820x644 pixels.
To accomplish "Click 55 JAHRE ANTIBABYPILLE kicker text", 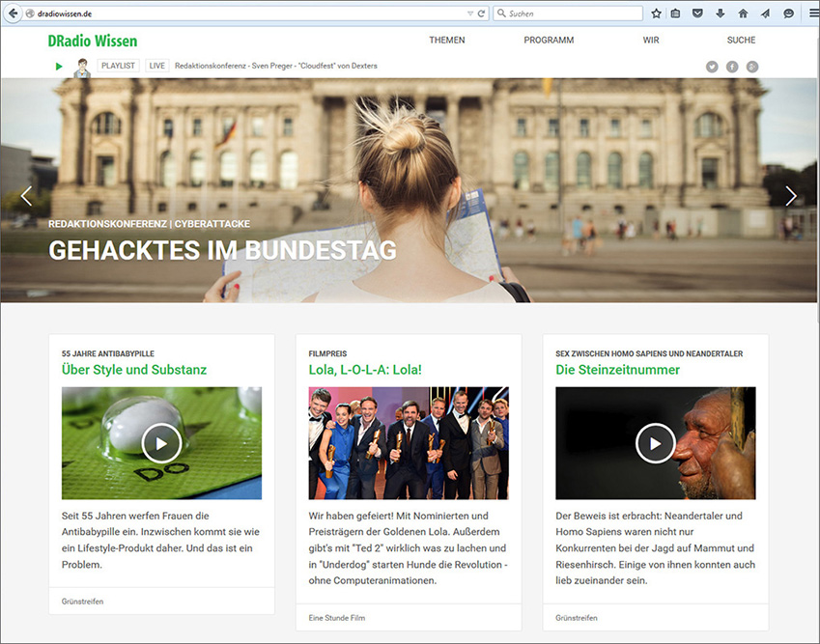I will [x=108, y=354].
